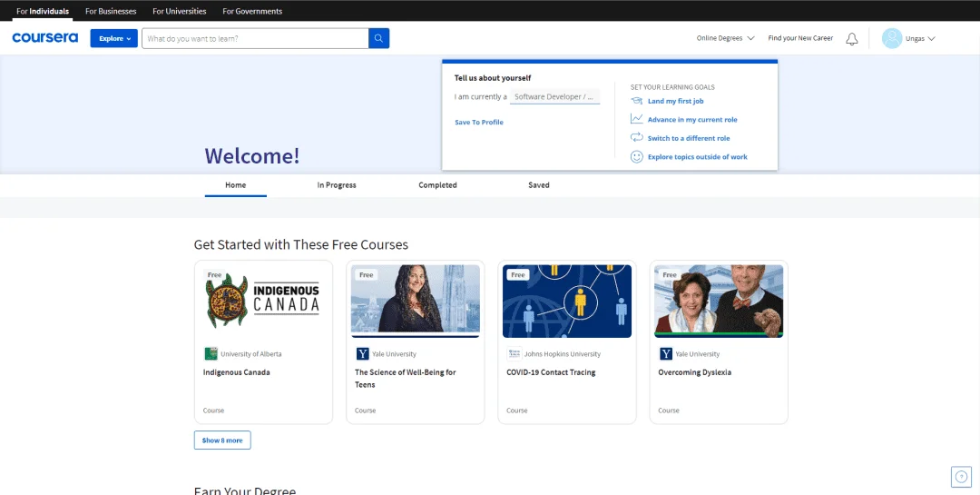
Task: Click the Free badge on Indigenous Canada card
Action: [x=214, y=274]
